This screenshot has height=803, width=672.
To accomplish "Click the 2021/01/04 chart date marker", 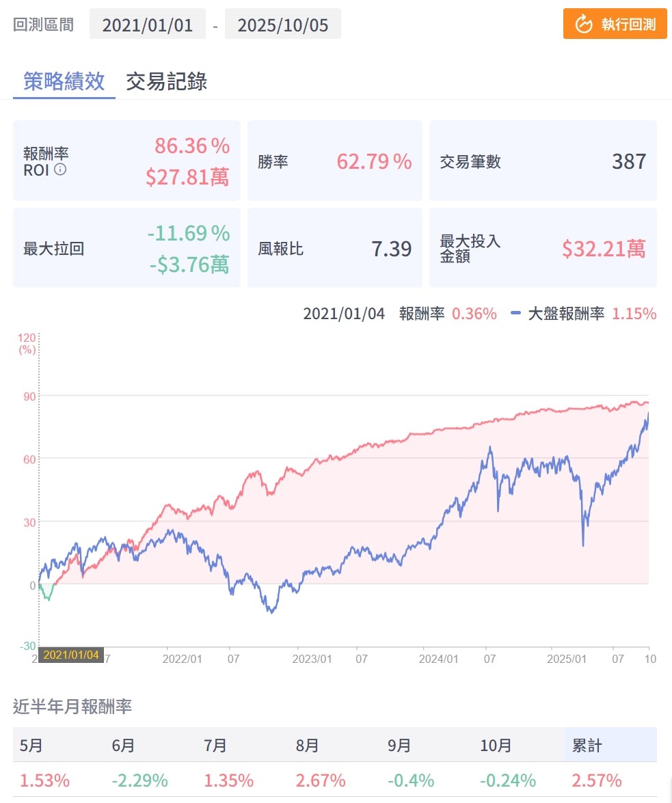I will [x=72, y=655].
